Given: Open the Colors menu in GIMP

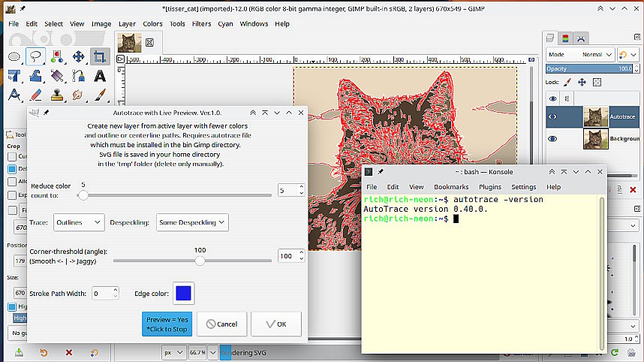Looking at the screenshot, I should pos(153,24).
